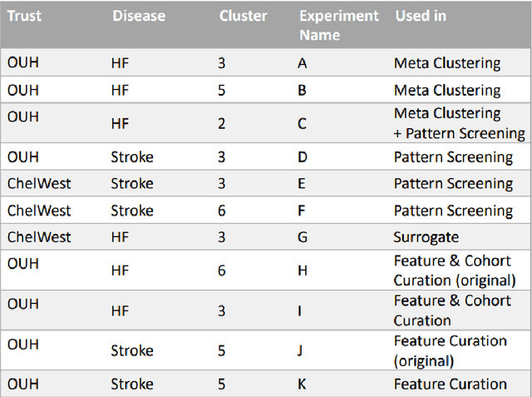Select Experiment D row's Pattern Screening cell
This screenshot has width=532, height=397.
tap(452, 157)
